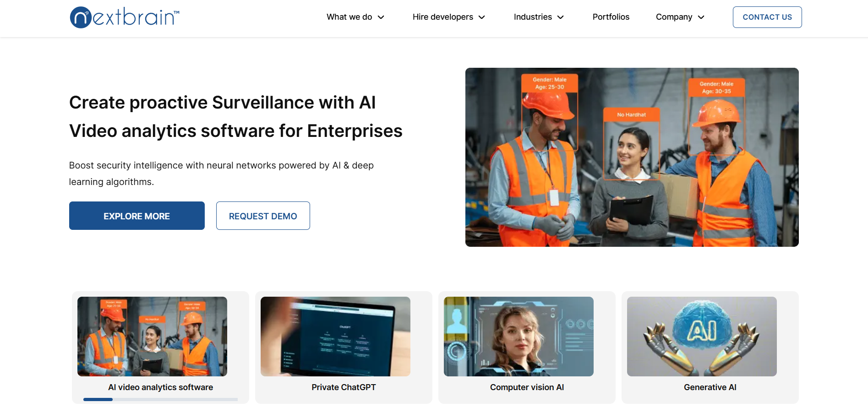Screen dimensions: 868x413
Task: Open the Generative AI card label
Action: pos(710,387)
